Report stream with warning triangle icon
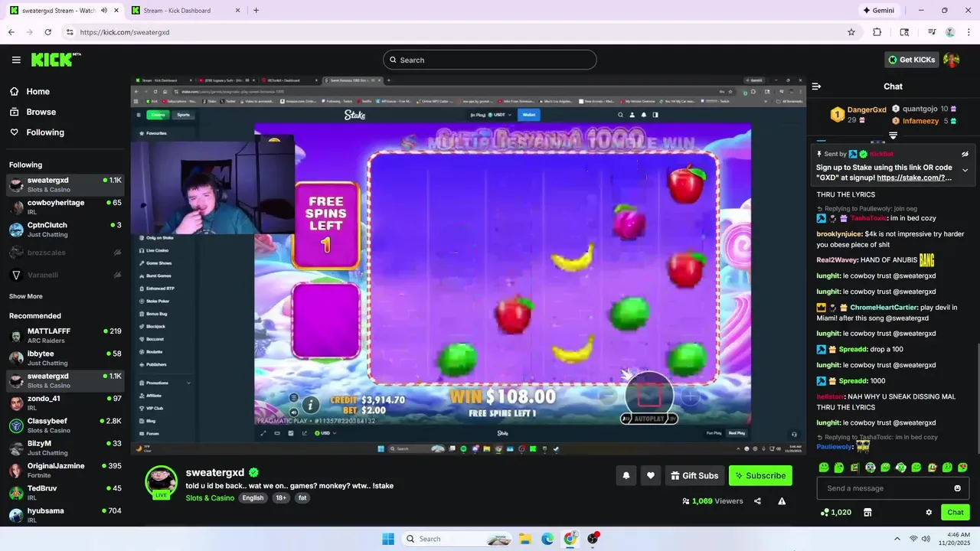Viewport: 980px width, 551px height. (782, 501)
